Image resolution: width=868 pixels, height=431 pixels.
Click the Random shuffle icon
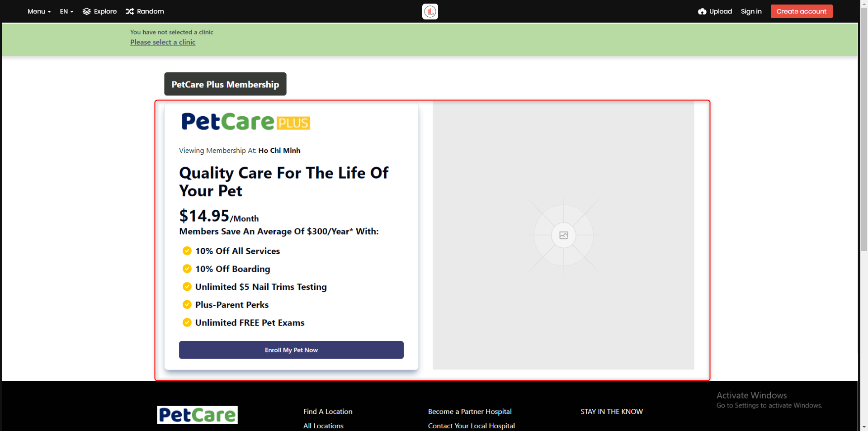click(130, 11)
